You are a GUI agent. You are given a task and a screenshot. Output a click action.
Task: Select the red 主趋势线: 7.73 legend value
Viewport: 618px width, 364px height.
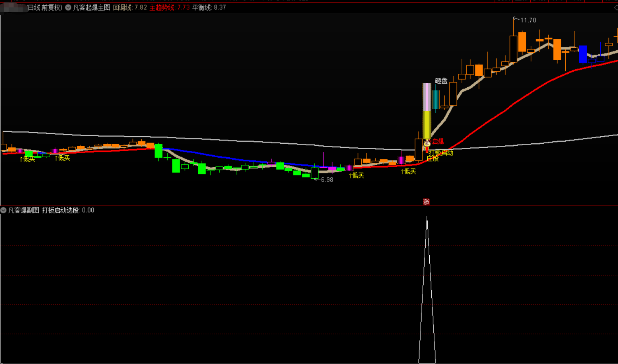click(169, 7)
